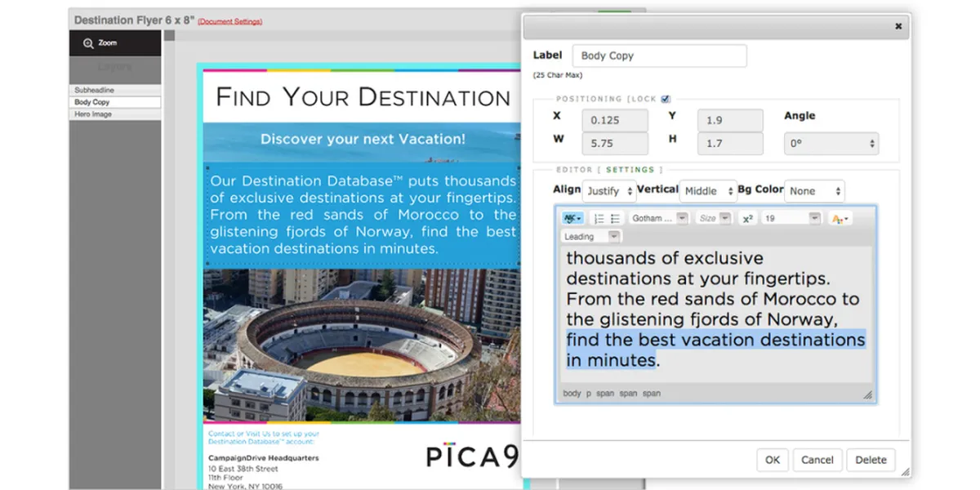Click the CampaignDrive Headquarters text
This screenshot has height=490, width=980.
pyautogui.click(x=263, y=458)
